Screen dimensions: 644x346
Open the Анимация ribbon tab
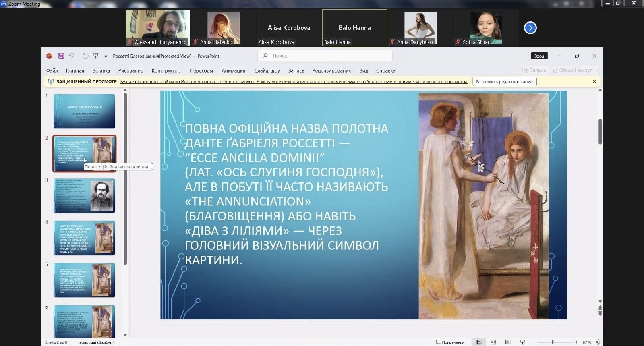pos(233,70)
